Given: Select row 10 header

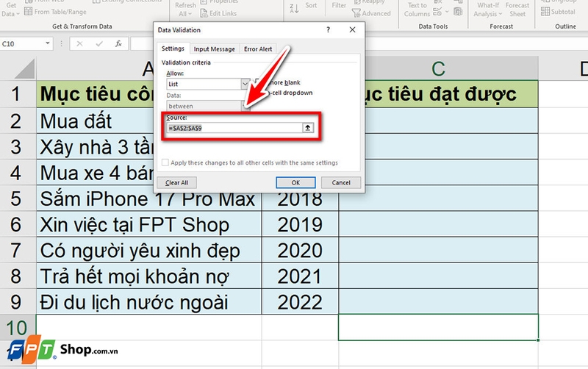Looking at the screenshot, I should [x=18, y=328].
